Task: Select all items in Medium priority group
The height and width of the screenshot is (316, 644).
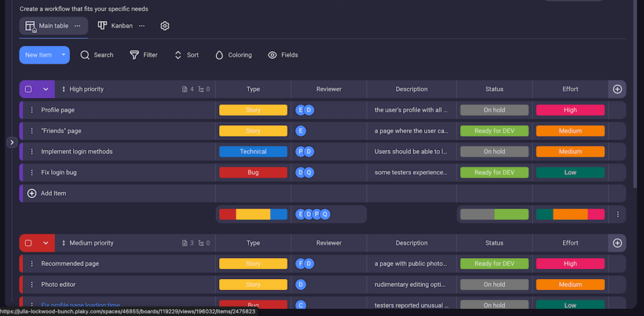Action: click(x=28, y=243)
